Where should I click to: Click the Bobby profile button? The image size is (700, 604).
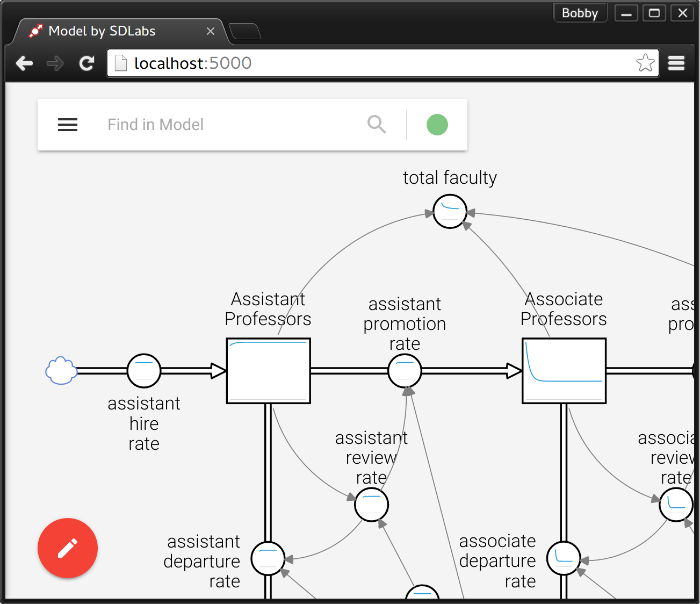[580, 13]
